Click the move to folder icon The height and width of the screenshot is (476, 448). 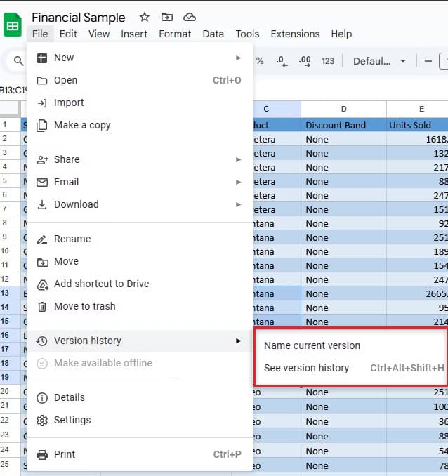click(x=166, y=17)
